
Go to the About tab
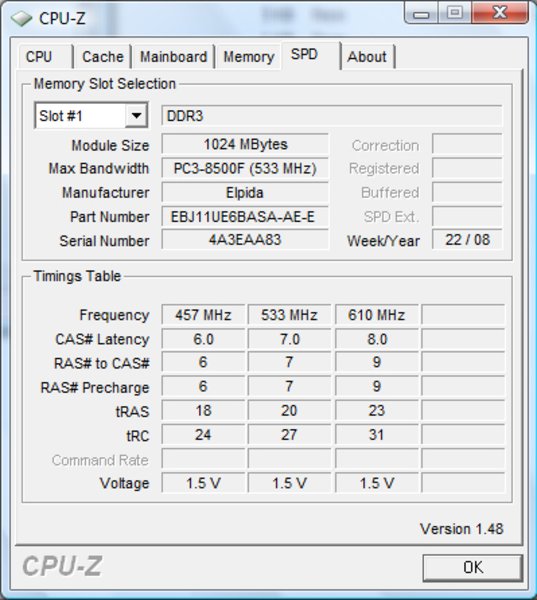point(367,57)
